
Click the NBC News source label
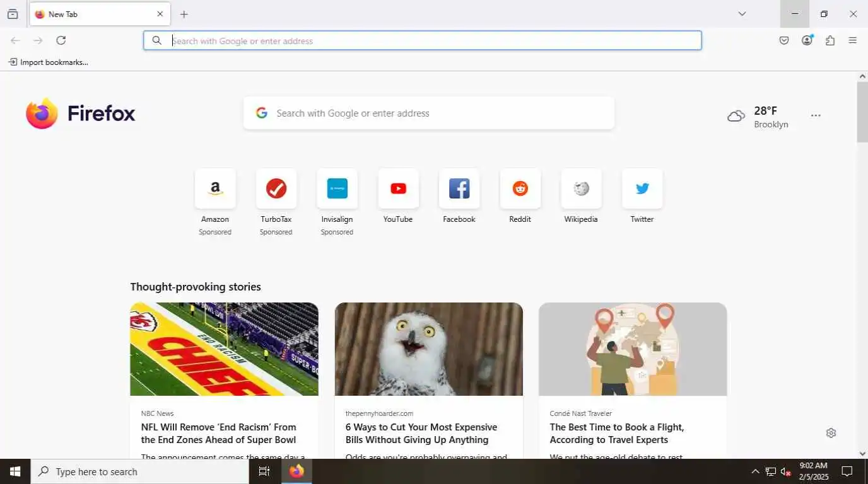click(157, 413)
